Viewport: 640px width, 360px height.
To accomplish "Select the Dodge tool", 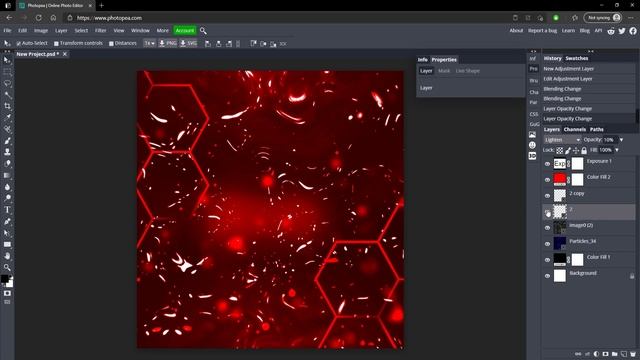I will (x=7, y=198).
